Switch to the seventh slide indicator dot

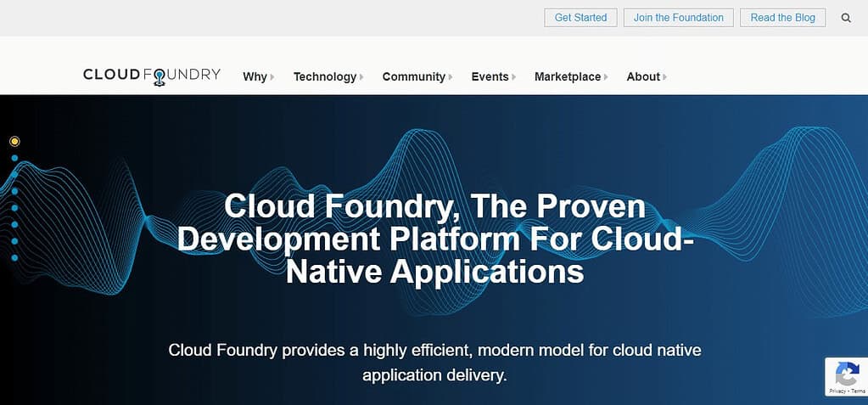[15, 241]
